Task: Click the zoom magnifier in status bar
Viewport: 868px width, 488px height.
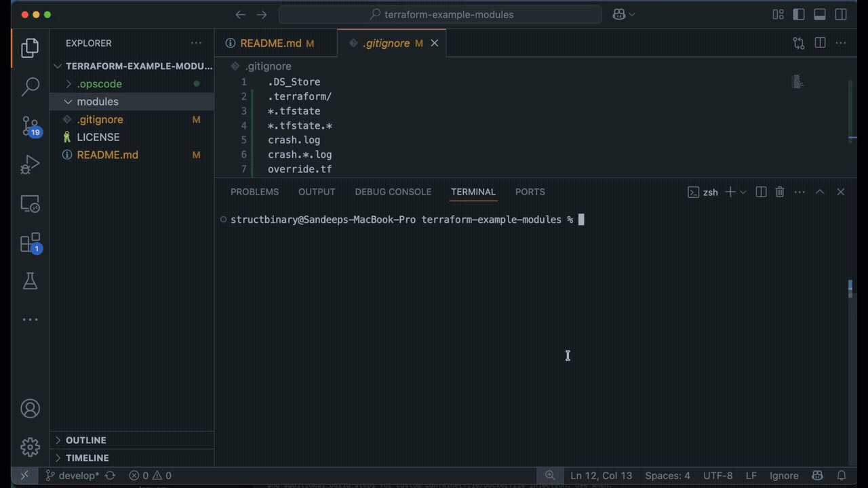Action: coord(550,475)
